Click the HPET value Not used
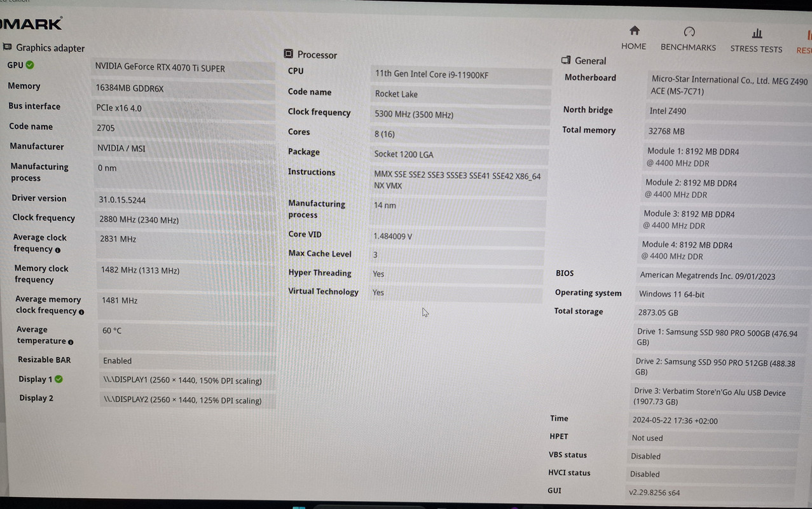 [x=647, y=438]
